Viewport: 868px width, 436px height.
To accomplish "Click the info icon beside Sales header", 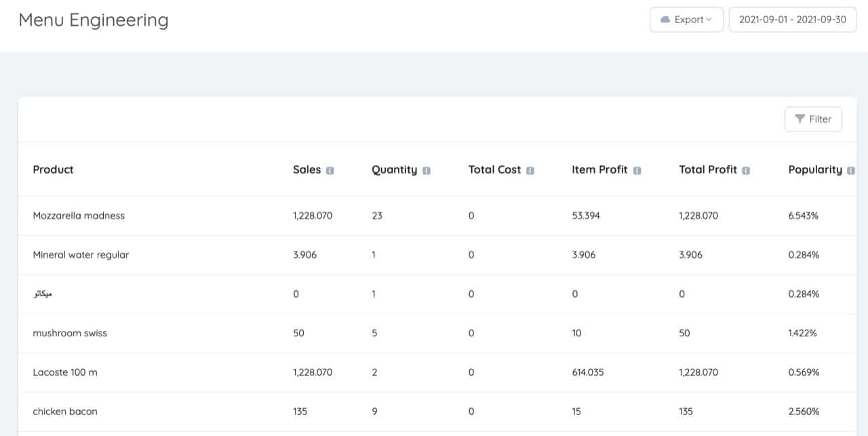I will click(332, 170).
